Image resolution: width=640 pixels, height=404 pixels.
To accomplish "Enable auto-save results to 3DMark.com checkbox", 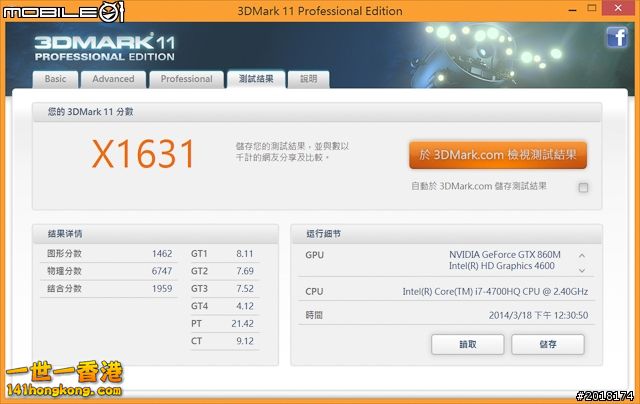I will point(583,187).
